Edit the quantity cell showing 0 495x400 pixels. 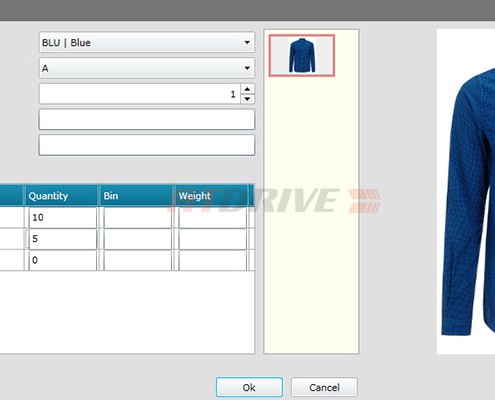[63, 260]
